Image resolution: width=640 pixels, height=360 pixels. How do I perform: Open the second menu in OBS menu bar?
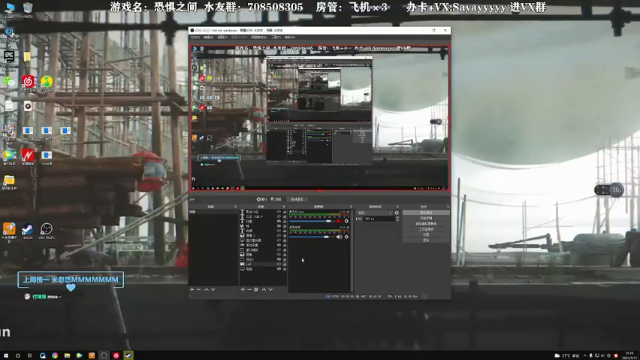point(209,37)
